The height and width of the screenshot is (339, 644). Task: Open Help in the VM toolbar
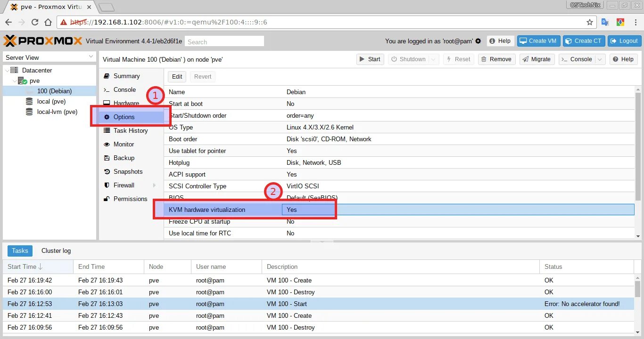point(623,59)
